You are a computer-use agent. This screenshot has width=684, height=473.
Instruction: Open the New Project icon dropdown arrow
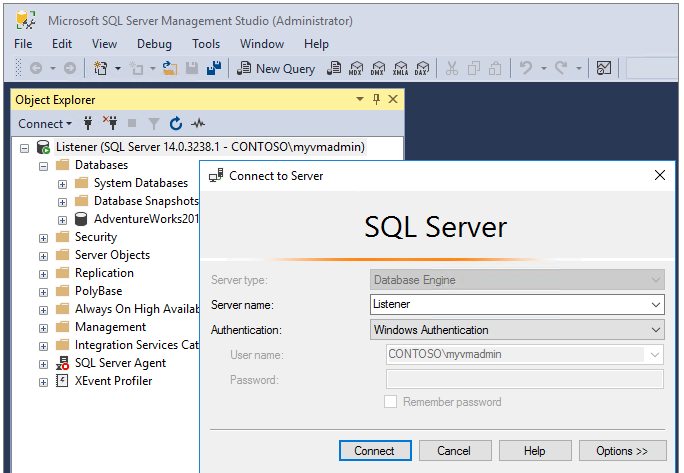(118, 69)
